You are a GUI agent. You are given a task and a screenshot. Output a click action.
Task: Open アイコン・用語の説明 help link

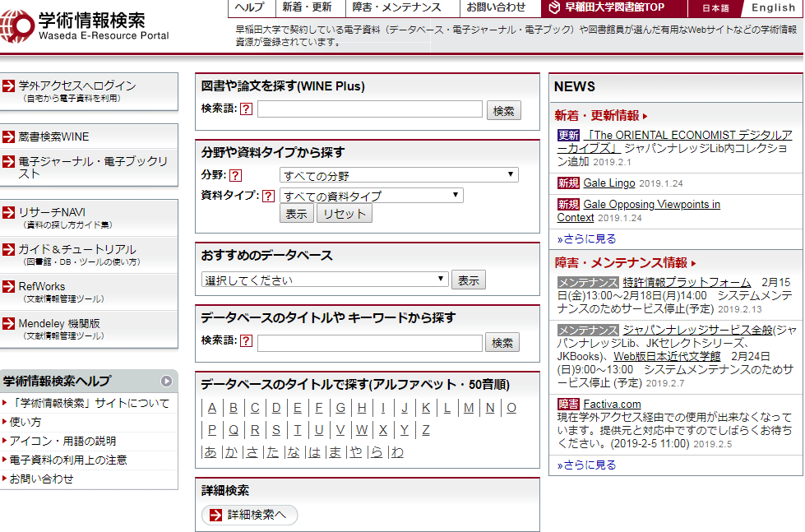62,441
